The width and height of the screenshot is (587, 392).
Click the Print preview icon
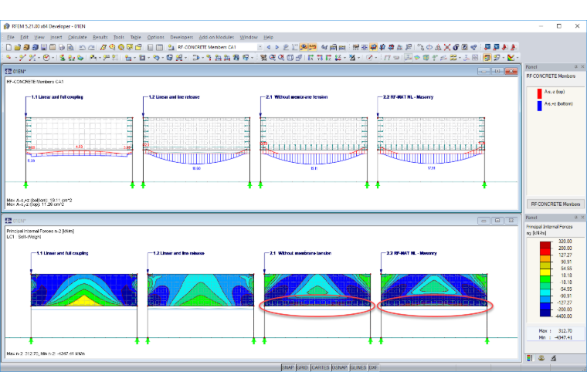pyautogui.click(x=70, y=47)
